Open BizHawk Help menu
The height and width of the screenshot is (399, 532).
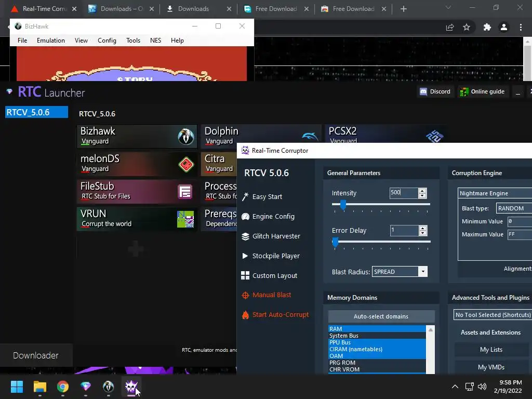pyautogui.click(x=177, y=41)
